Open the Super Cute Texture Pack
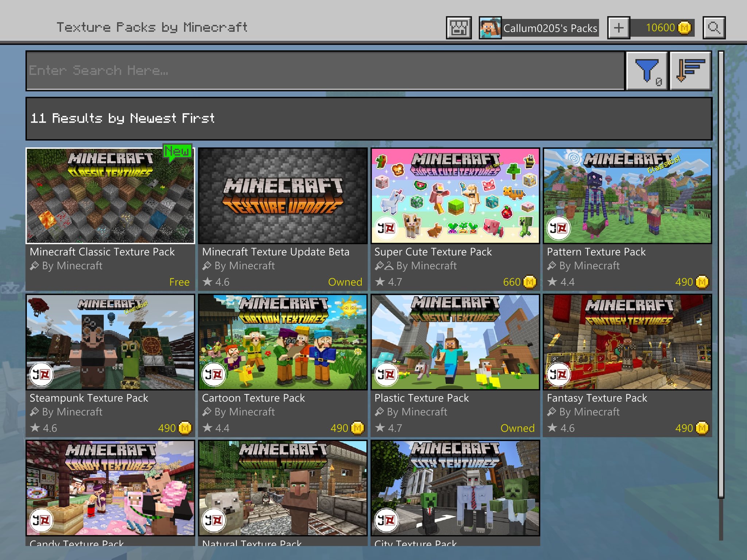This screenshot has height=560, width=747. point(455,196)
